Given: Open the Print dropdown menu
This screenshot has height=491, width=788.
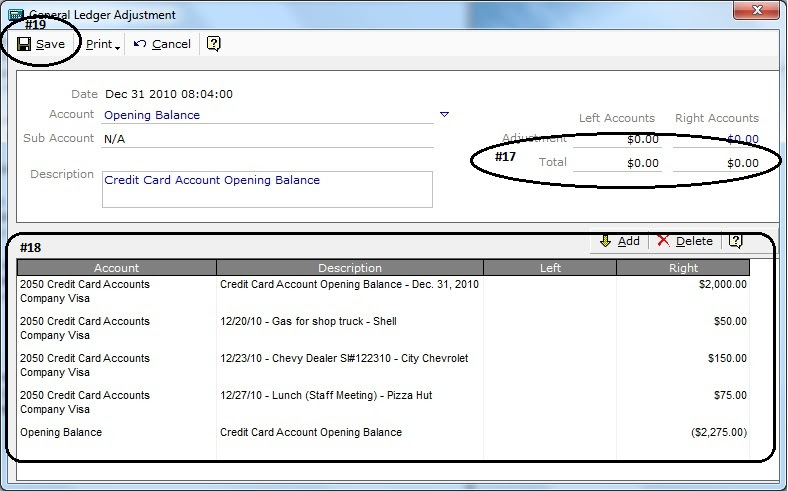Looking at the screenshot, I should point(103,44).
